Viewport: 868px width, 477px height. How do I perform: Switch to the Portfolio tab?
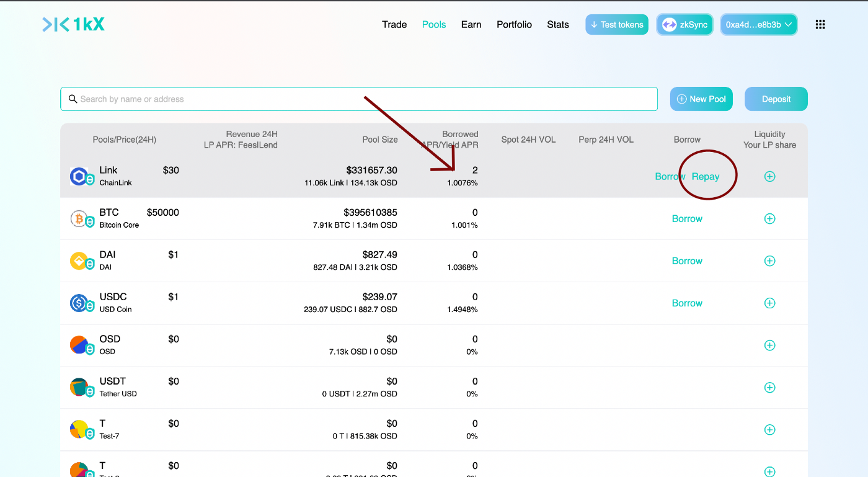514,25
